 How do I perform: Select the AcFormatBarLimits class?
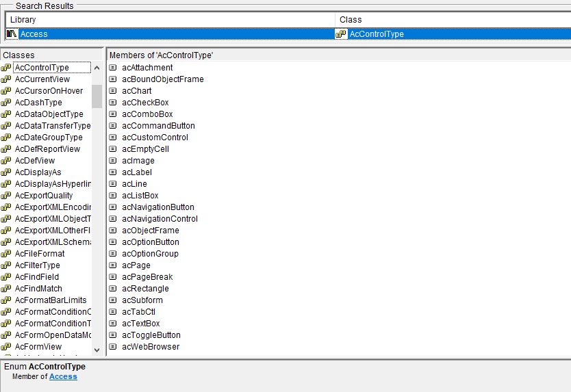click(51, 300)
